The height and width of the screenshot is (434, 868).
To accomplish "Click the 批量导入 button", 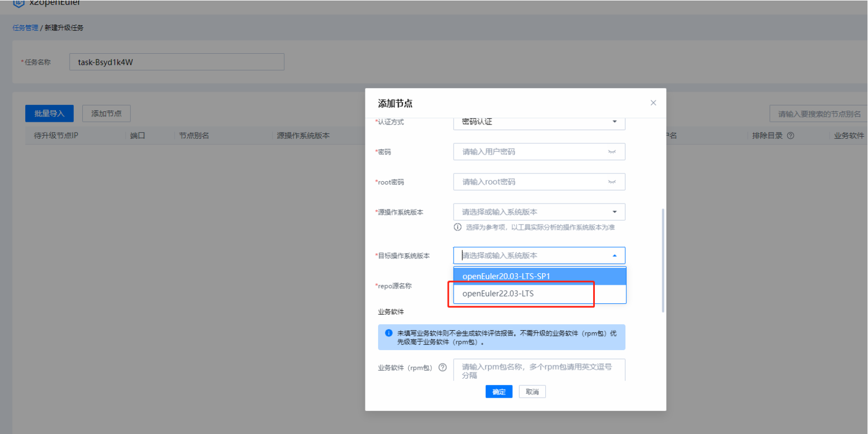I will [x=49, y=113].
